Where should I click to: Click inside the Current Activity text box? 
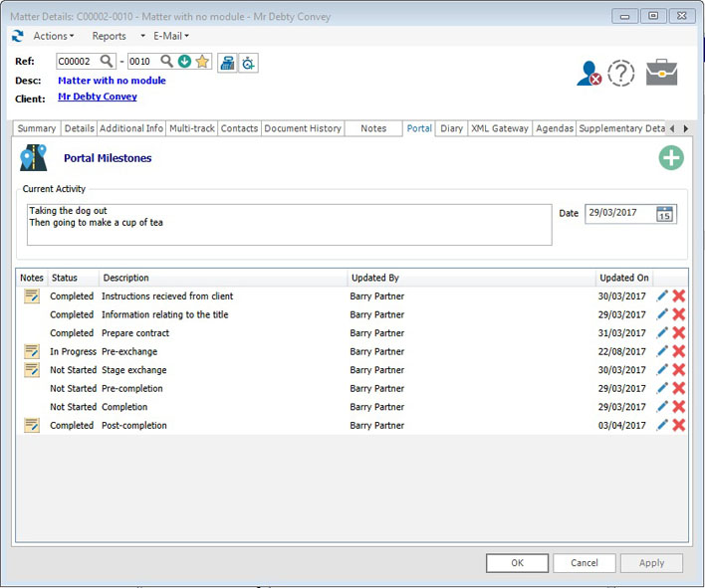[x=289, y=225]
